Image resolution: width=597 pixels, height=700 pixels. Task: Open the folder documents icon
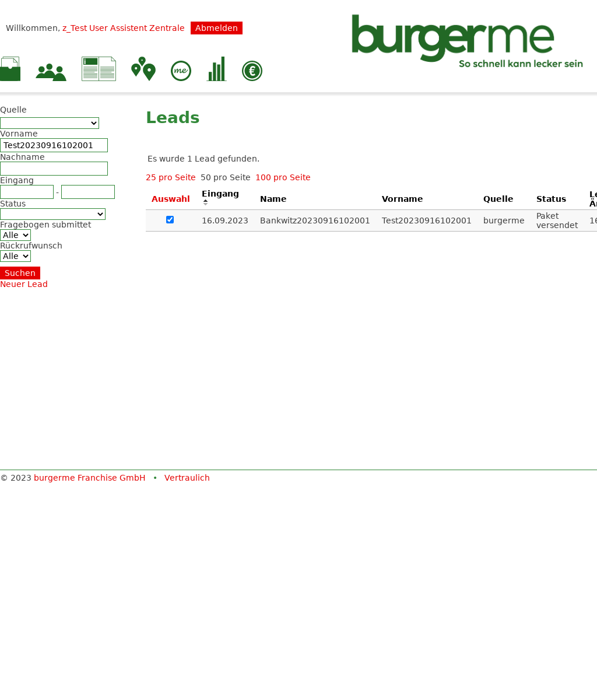tap(10, 69)
